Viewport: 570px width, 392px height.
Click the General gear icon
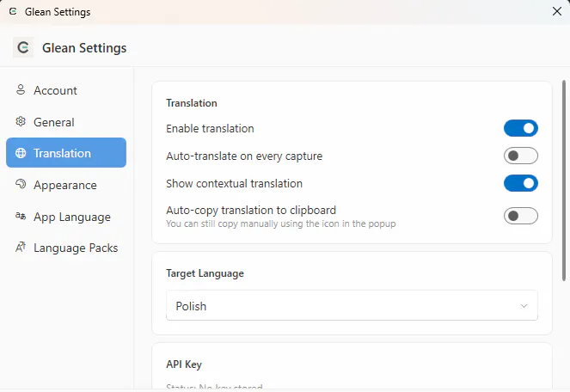pos(21,121)
